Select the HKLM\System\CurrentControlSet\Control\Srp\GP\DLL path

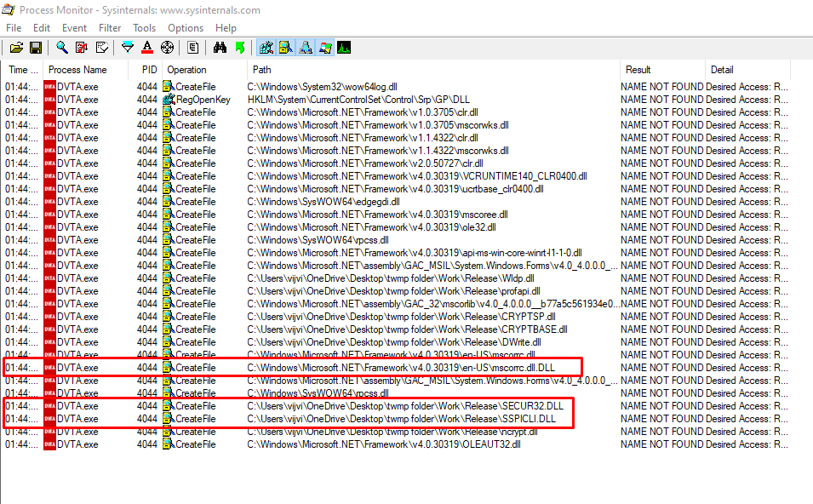pyautogui.click(x=358, y=100)
